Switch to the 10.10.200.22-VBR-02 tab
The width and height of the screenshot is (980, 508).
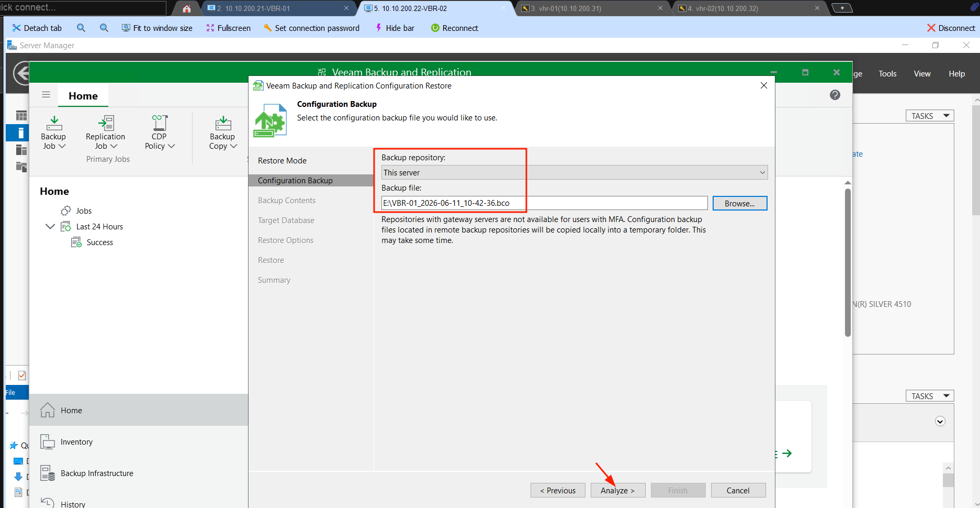(436, 8)
